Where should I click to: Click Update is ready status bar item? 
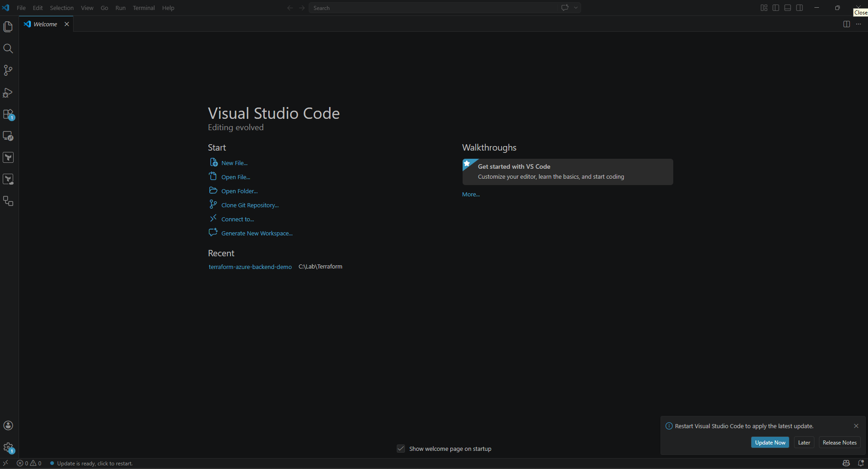pos(91,463)
